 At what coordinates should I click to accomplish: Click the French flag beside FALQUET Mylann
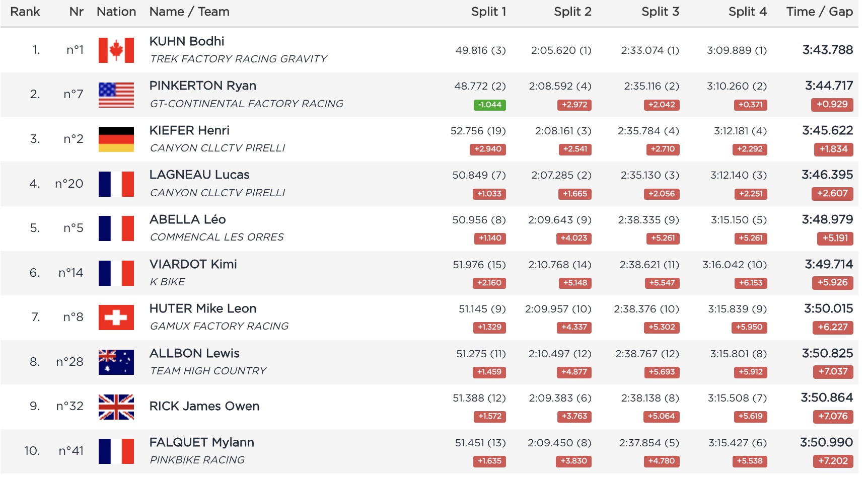116,451
